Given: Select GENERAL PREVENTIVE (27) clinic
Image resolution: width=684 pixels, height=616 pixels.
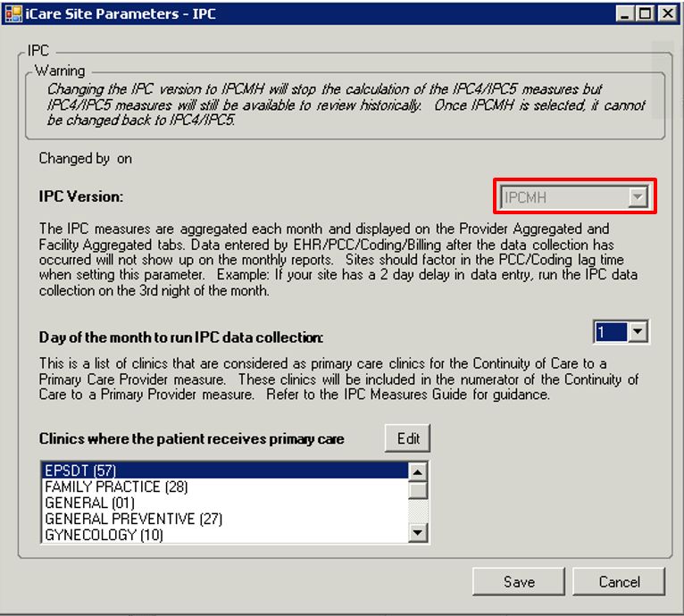Looking at the screenshot, I should pyautogui.click(x=225, y=519).
